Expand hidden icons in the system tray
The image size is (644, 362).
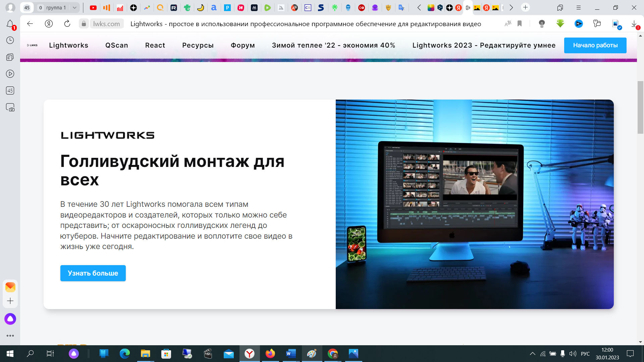[533, 354]
